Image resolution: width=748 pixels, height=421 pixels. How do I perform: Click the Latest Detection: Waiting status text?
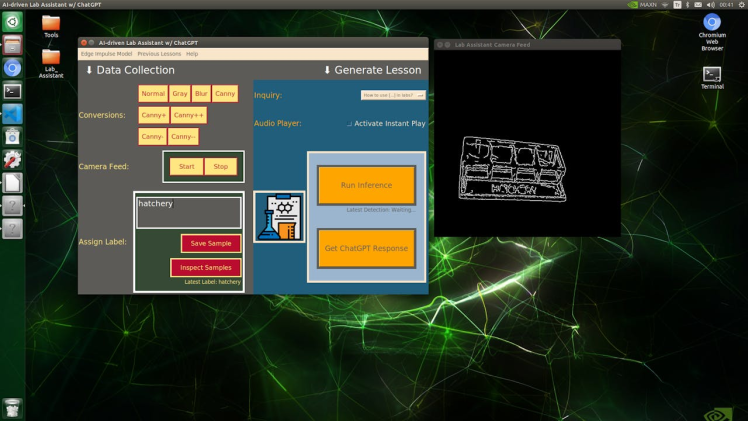click(381, 210)
